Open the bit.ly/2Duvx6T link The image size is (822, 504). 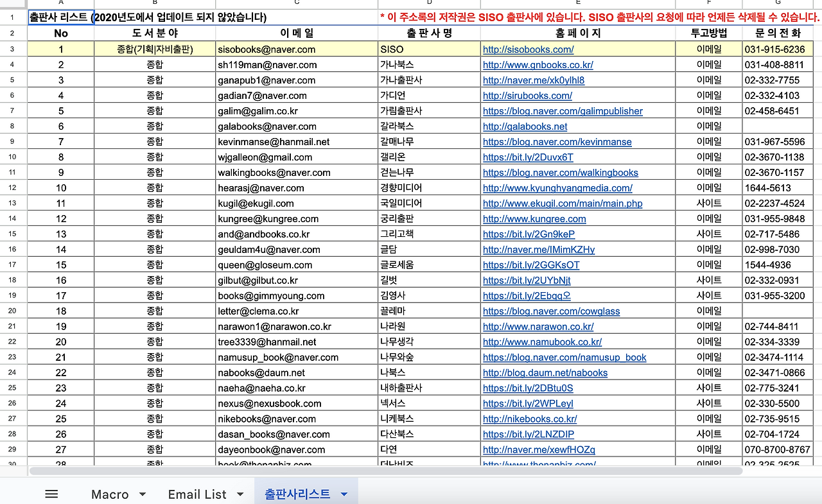tap(528, 157)
